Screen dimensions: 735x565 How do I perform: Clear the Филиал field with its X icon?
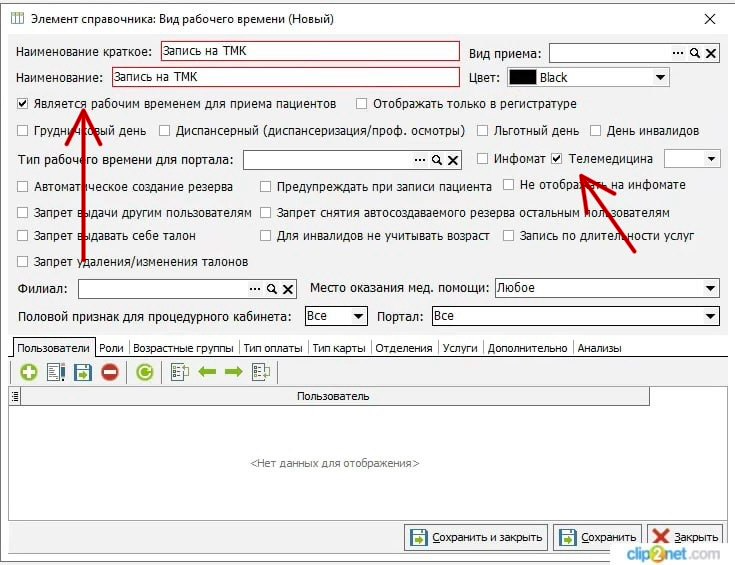pos(288,289)
